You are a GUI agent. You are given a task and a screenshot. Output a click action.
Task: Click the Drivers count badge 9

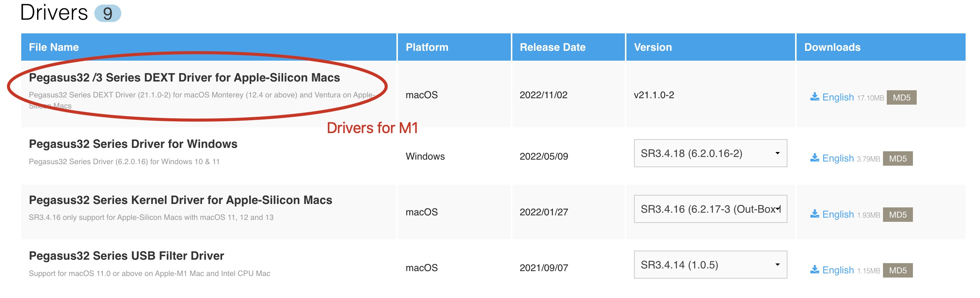108,13
